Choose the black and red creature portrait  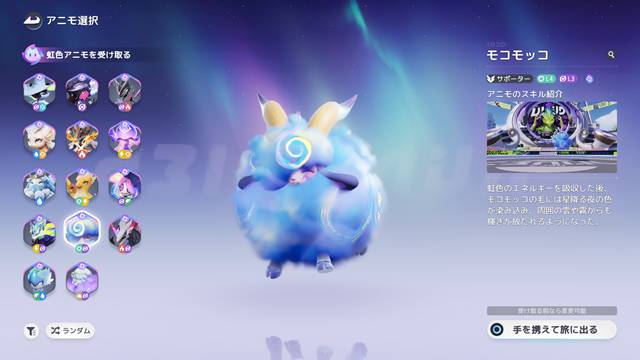(x=125, y=233)
